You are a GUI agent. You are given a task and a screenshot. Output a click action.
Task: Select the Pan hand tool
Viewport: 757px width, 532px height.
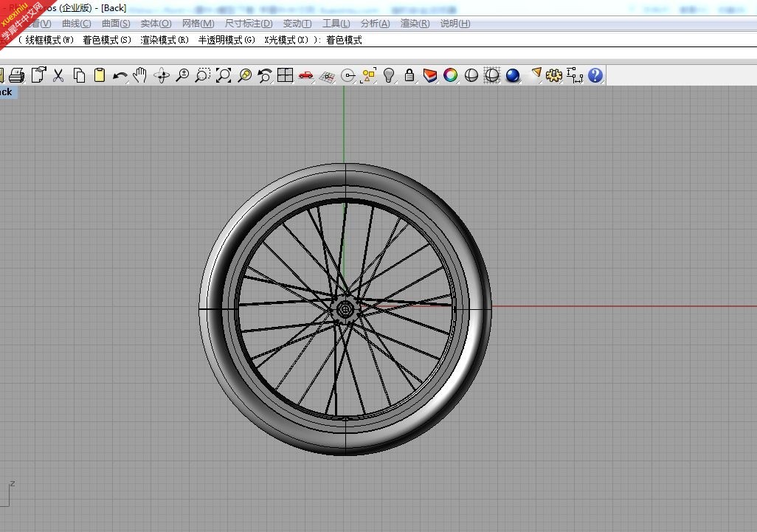(140, 75)
